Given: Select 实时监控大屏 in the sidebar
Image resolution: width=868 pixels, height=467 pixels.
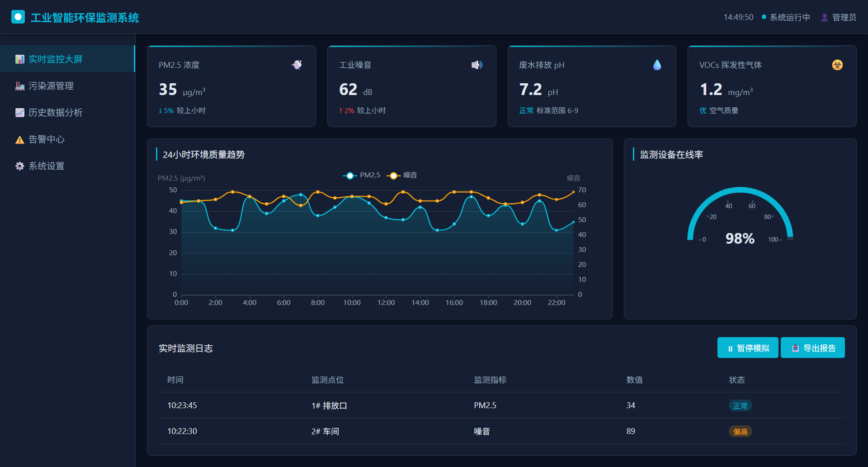Looking at the screenshot, I should (x=55, y=59).
